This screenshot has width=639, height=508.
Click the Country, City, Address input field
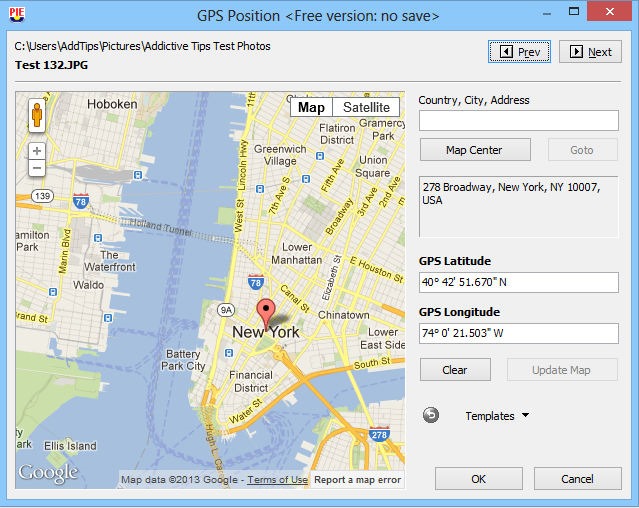tap(519, 121)
